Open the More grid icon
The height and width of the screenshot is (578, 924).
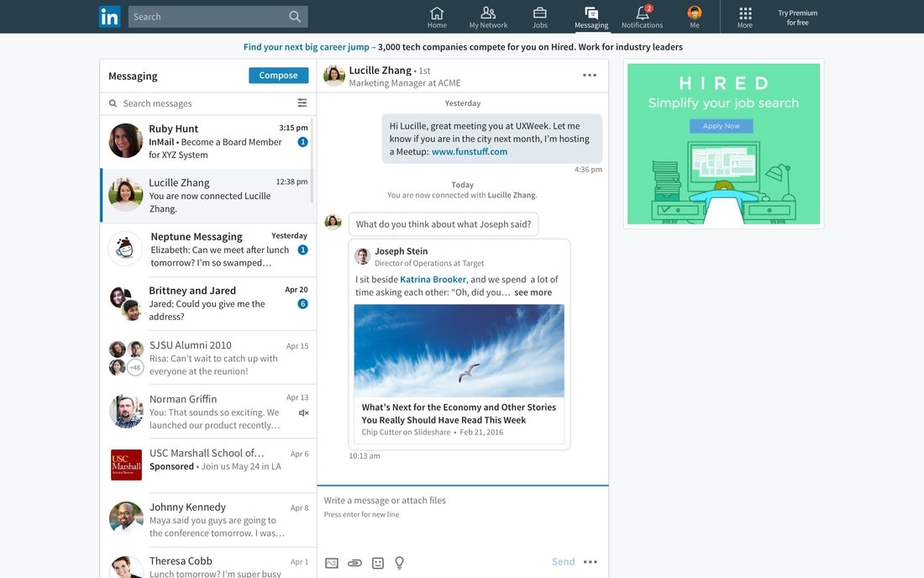pyautogui.click(x=744, y=12)
